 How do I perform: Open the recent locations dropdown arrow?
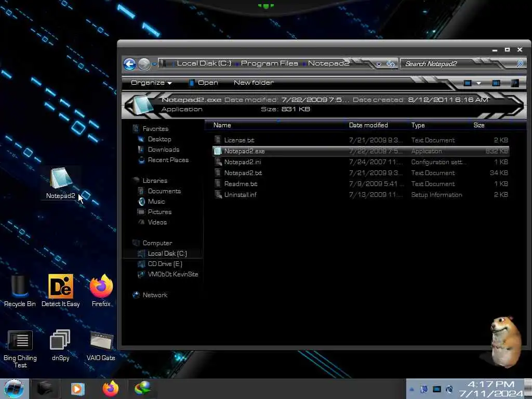(x=154, y=64)
